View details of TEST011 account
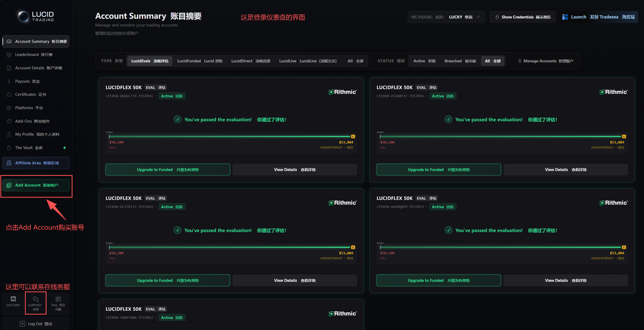The width and height of the screenshot is (644, 330). tap(295, 170)
